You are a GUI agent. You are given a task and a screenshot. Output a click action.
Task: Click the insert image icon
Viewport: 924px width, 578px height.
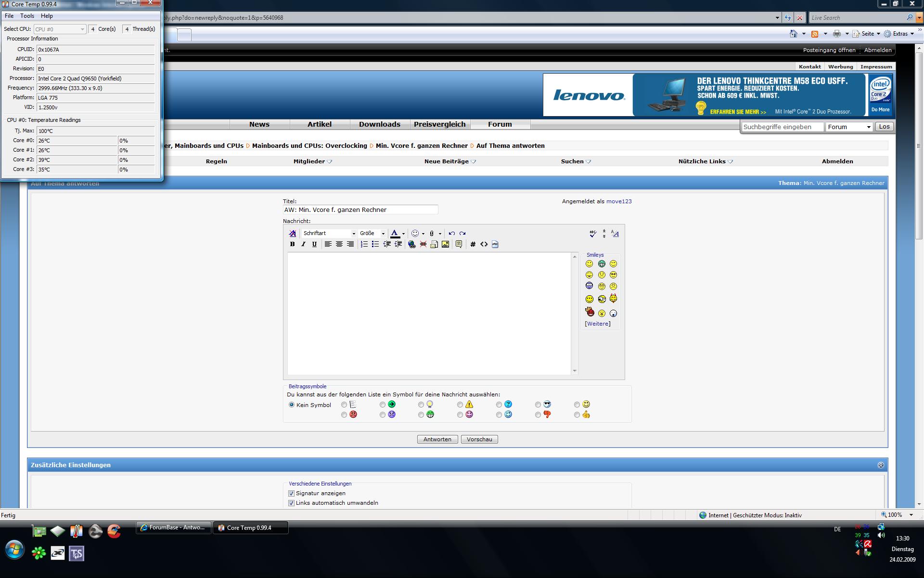[x=445, y=244]
